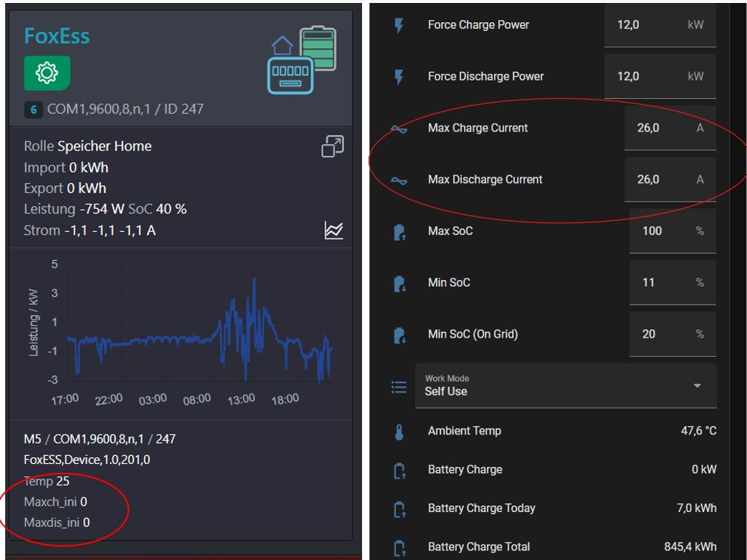Click the Battery Charge Today icon
This screenshot has width=747, height=560.
[x=399, y=509]
